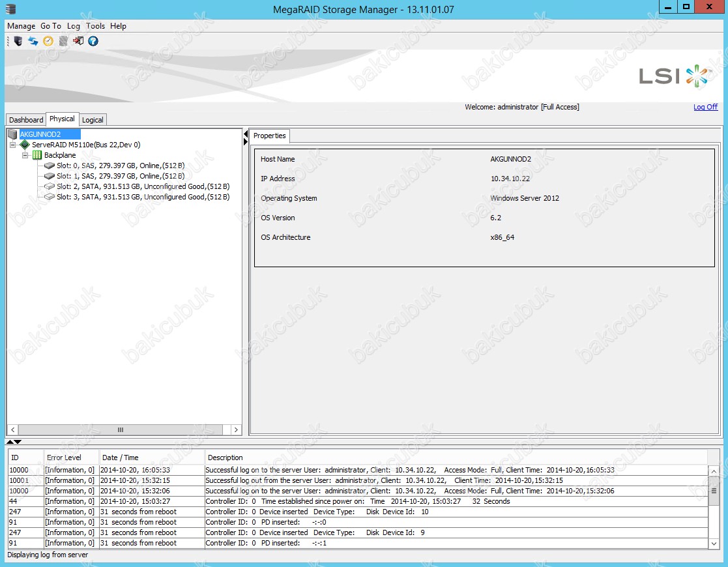Collapse the ServeRAID M5110e controller node
Viewport: 728px width, 567px height.
(x=13, y=145)
